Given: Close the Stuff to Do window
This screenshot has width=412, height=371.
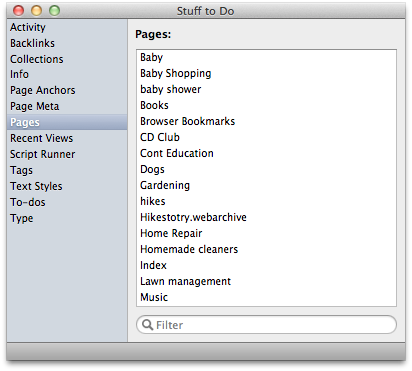Looking at the screenshot, I should (x=19, y=11).
